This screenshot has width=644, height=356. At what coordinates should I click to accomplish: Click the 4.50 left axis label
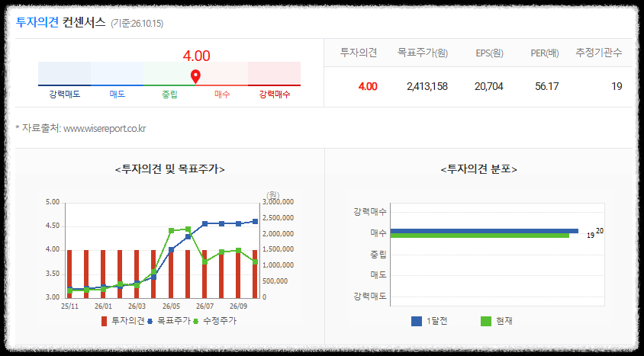pos(53,226)
